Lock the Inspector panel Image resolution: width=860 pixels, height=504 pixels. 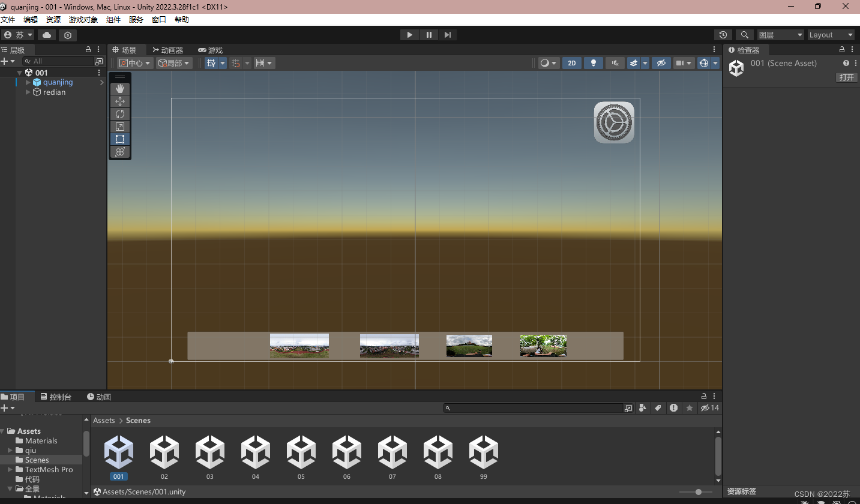842,50
